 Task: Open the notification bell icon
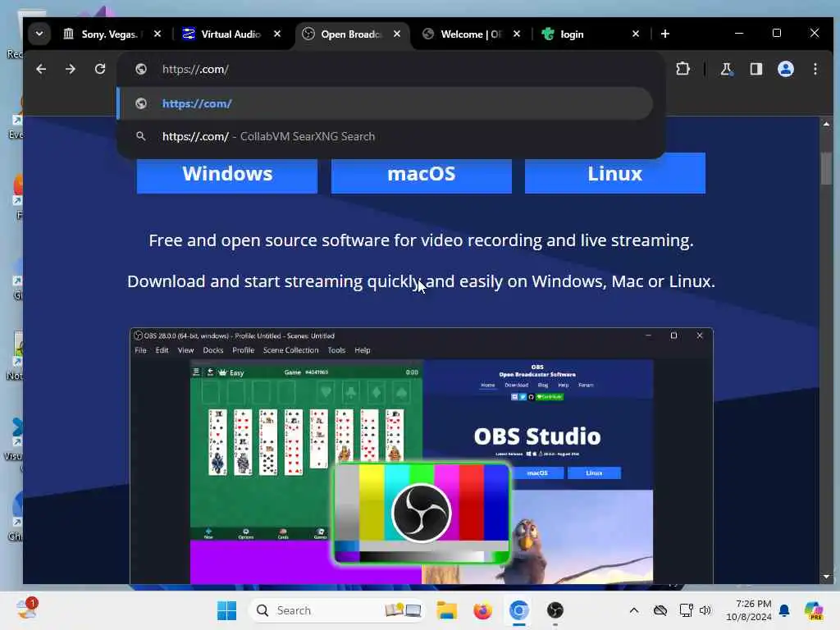pyautogui.click(x=784, y=610)
